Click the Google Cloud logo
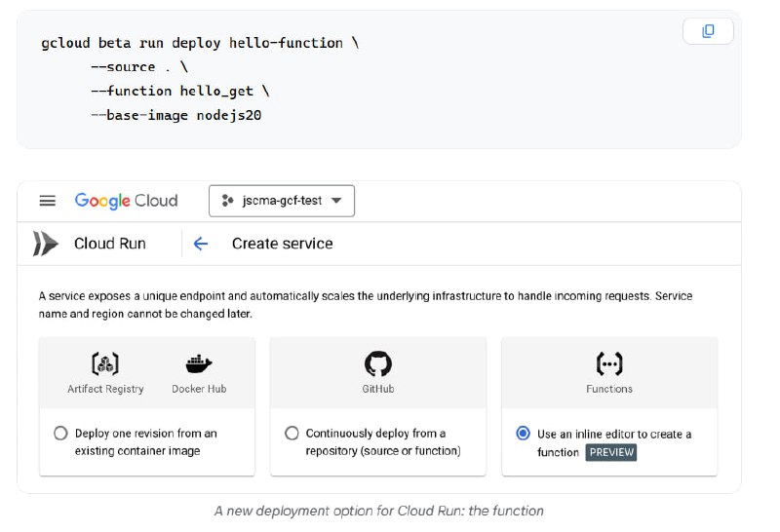 (126, 201)
